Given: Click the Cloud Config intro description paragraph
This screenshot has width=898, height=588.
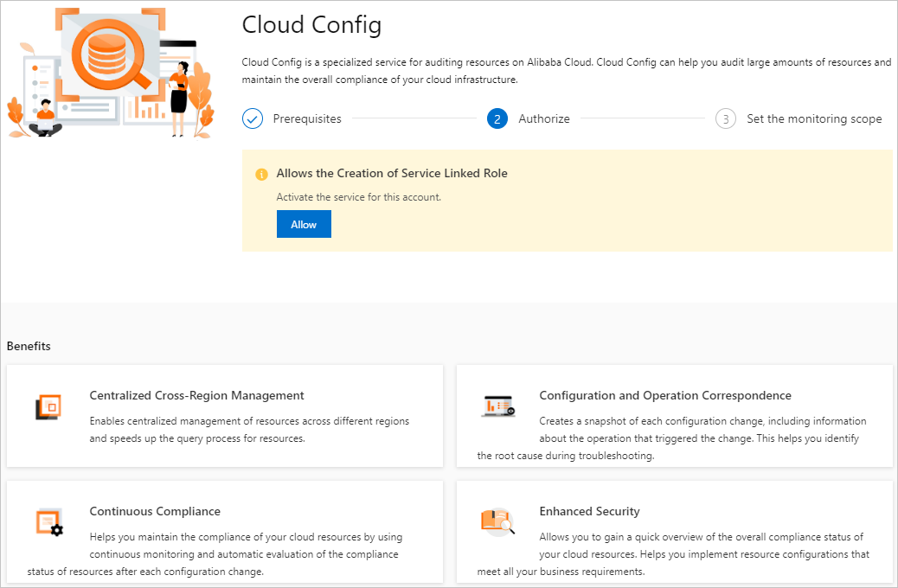Looking at the screenshot, I should tap(567, 70).
